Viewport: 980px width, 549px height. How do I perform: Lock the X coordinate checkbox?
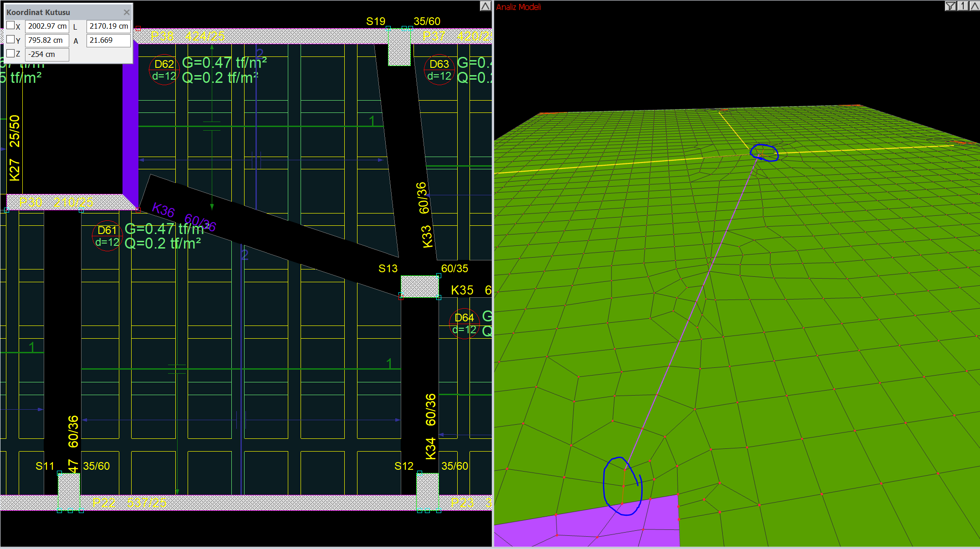(x=10, y=25)
